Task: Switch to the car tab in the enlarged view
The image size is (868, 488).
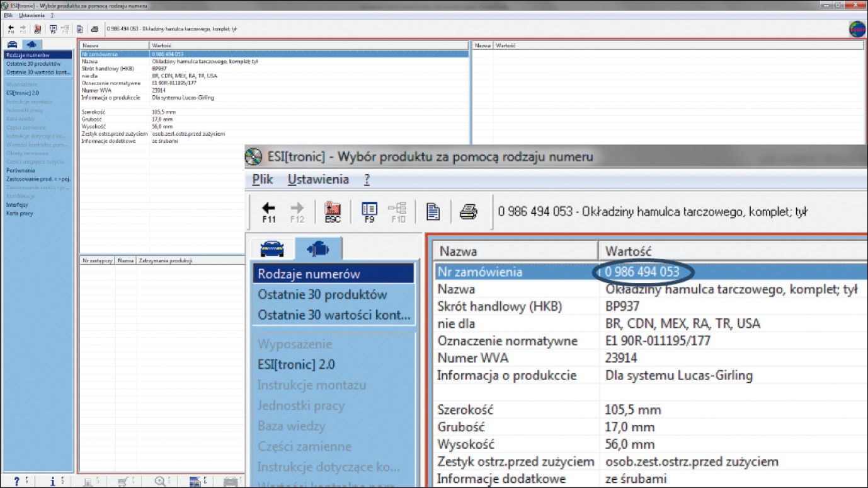Action: tap(272, 250)
